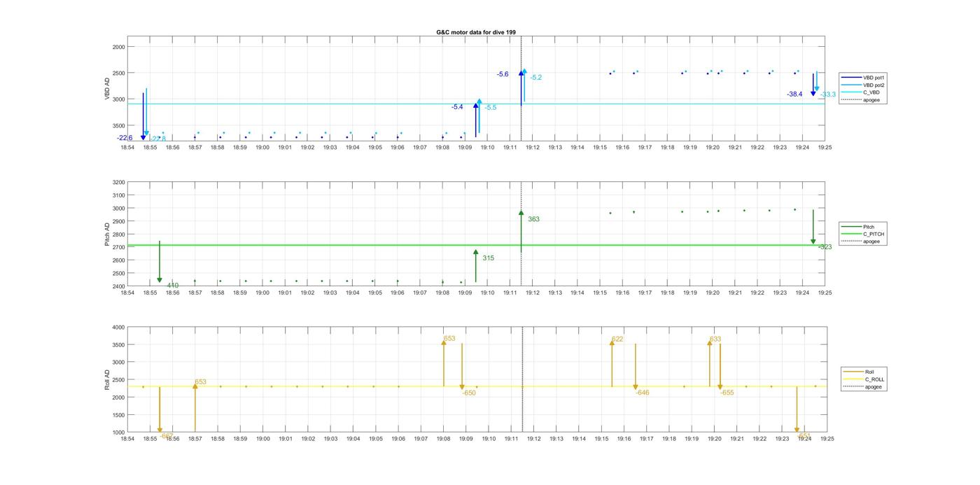Click the '1500' y-tick in the Roll plot

pyautogui.click(x=120, y=415)
